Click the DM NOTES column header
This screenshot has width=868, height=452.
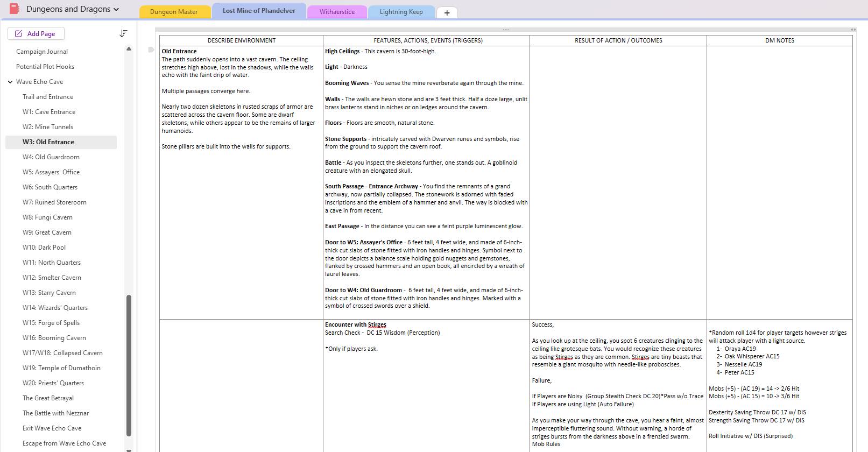coord(780,40)
